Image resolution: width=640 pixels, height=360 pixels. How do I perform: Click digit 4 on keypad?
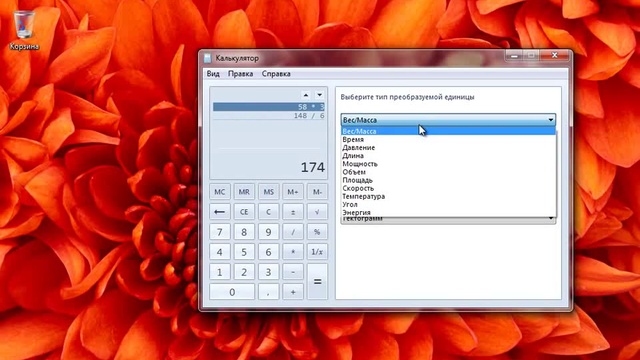coord(220,252)
